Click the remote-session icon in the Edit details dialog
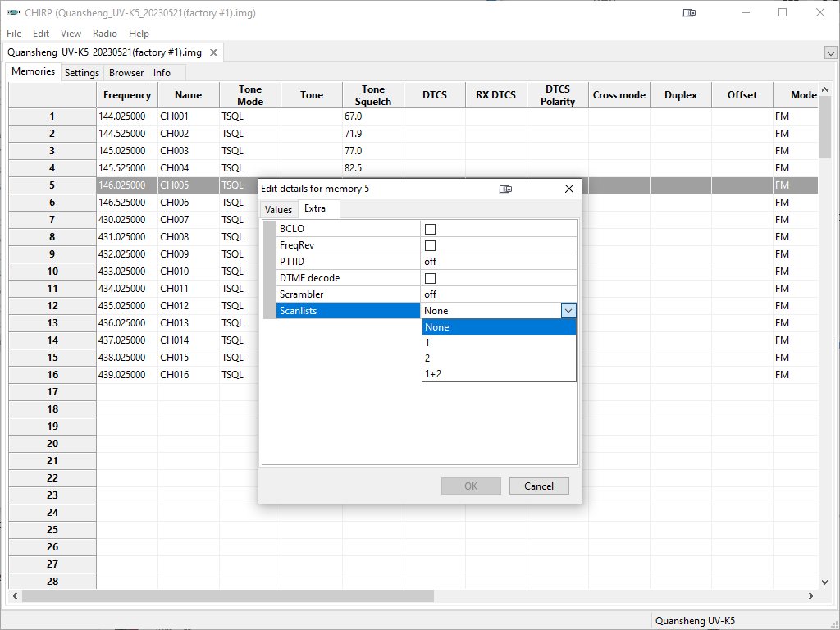This screenshot has height=630, width=840. pyautogui.click(x=505, y=189)
